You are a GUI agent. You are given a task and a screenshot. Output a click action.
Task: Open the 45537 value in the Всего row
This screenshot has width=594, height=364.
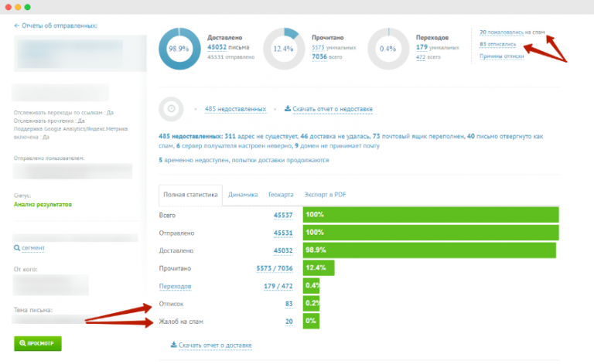283,216
